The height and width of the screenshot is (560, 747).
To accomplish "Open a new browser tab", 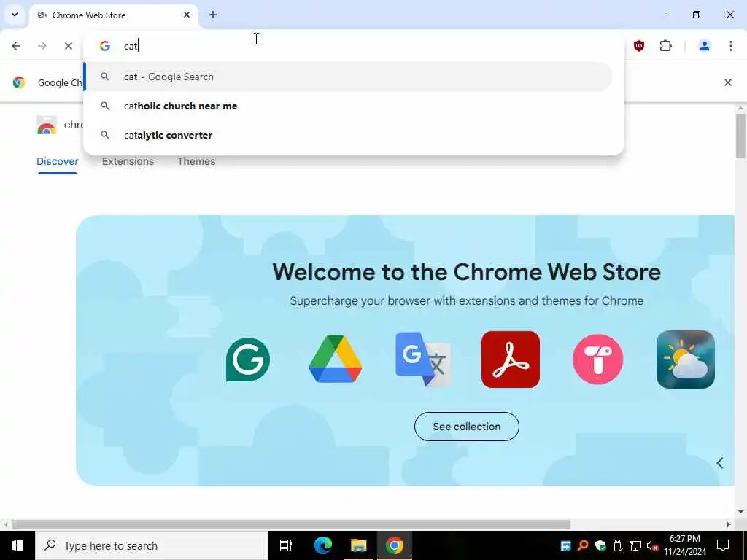I will [x=213, y=15].
